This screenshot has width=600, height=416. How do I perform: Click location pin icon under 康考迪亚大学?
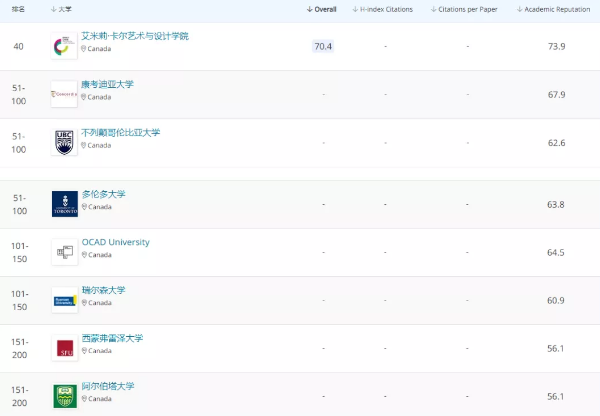pyautogui.click(x=83, y=97)
